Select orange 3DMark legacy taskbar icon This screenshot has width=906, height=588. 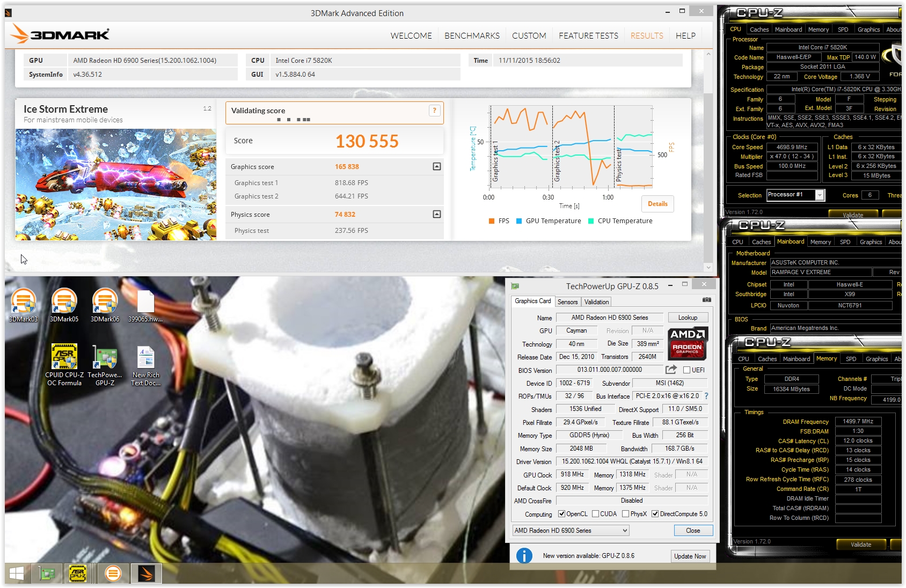(x=113, y=574)
